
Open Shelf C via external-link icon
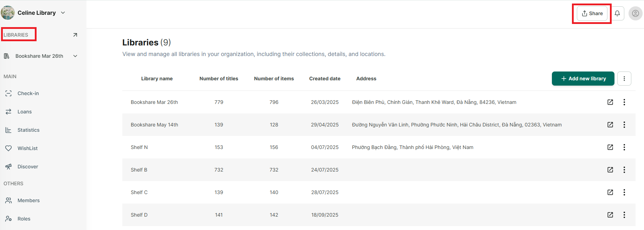[x=610, y=192]
